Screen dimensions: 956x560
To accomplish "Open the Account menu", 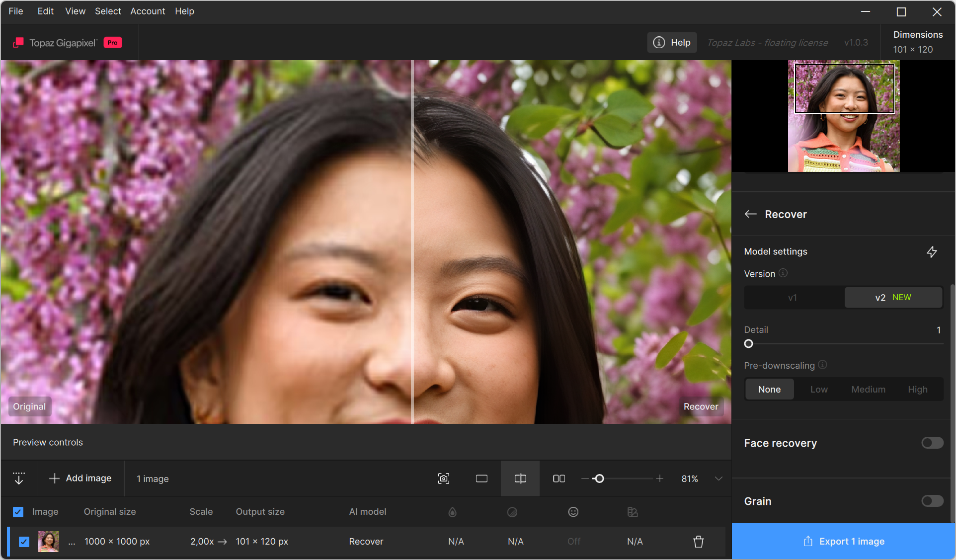I will [148, 11].
